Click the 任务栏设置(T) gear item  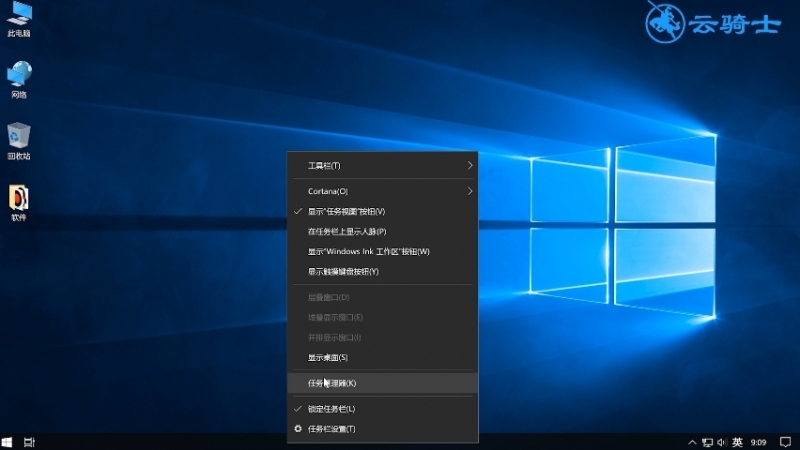(x=383, y=429)
